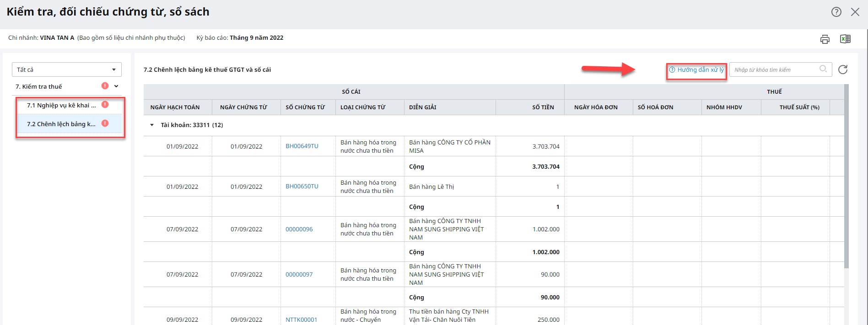Click the Số chứng từ column header
This screenshot has height=325, width=868.
point(308,107)
